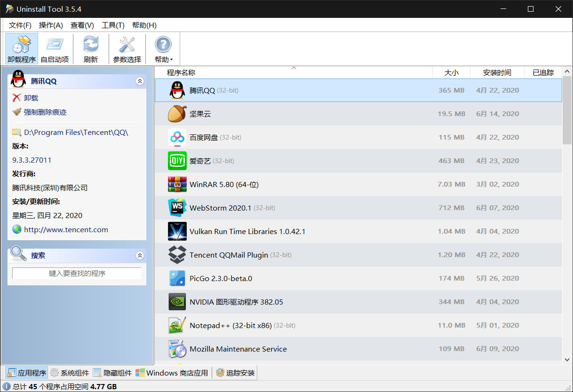Switch to the 应用程序 tab
This screenshot has width=573, height=392.
(x=27, y=373)
